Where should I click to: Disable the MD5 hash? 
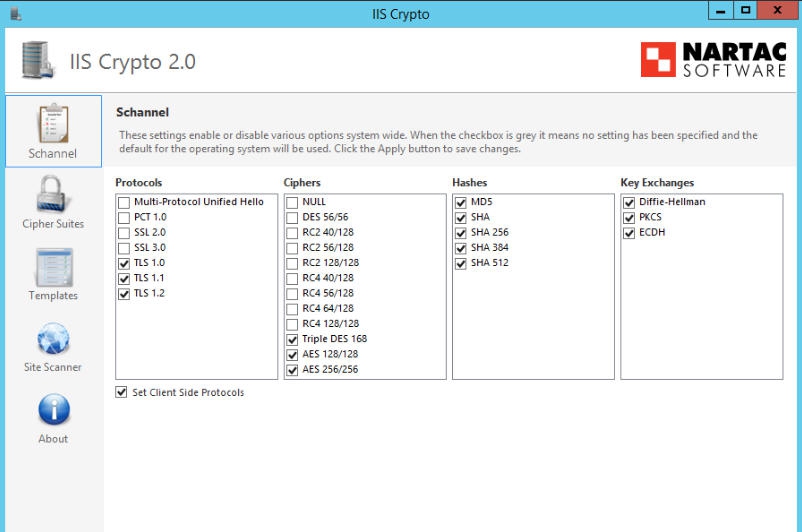pos(461,203)
